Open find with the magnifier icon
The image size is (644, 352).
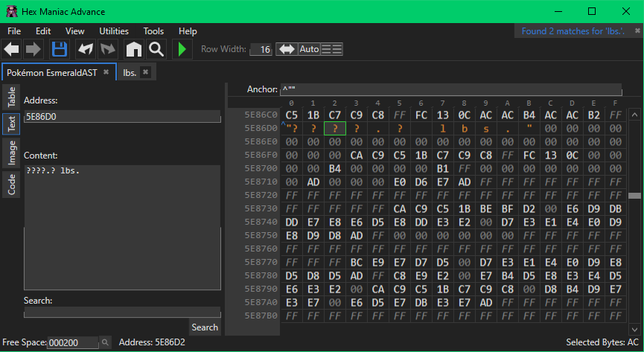156,50
